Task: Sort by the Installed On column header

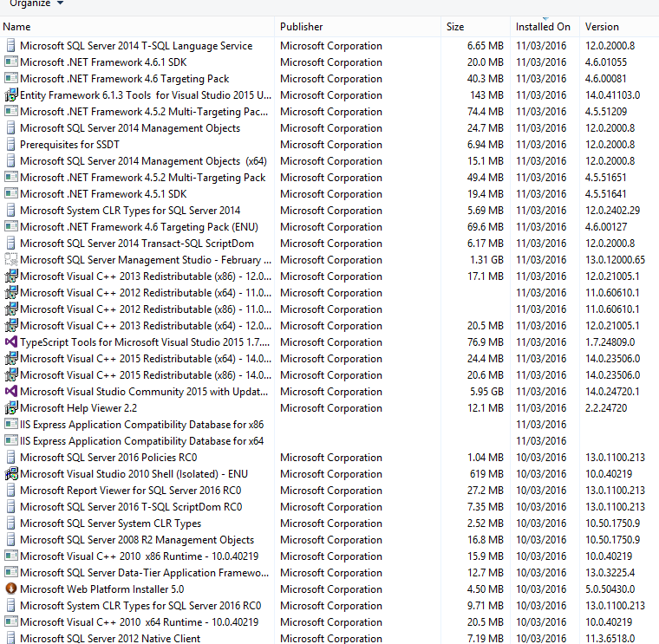Action: coord(545,27)
